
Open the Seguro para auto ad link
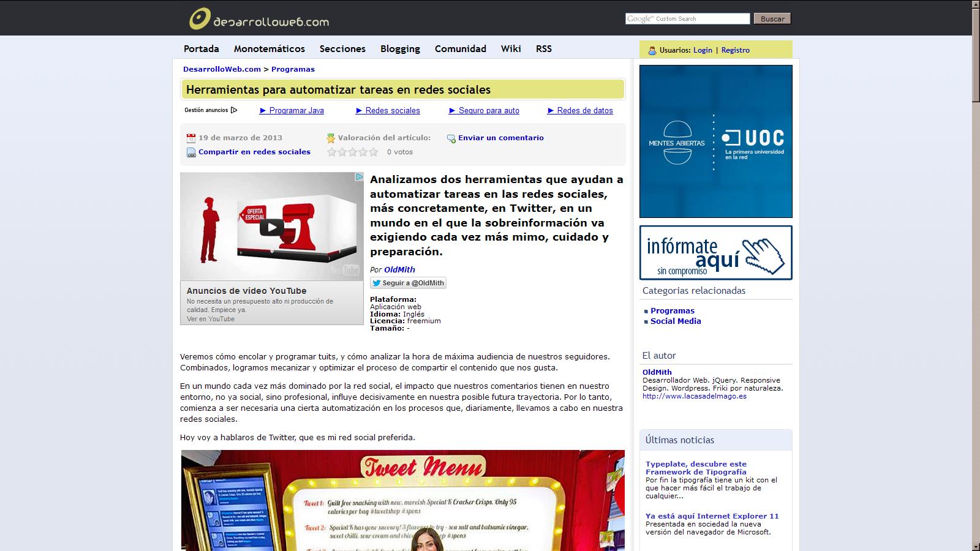[484, 111]
